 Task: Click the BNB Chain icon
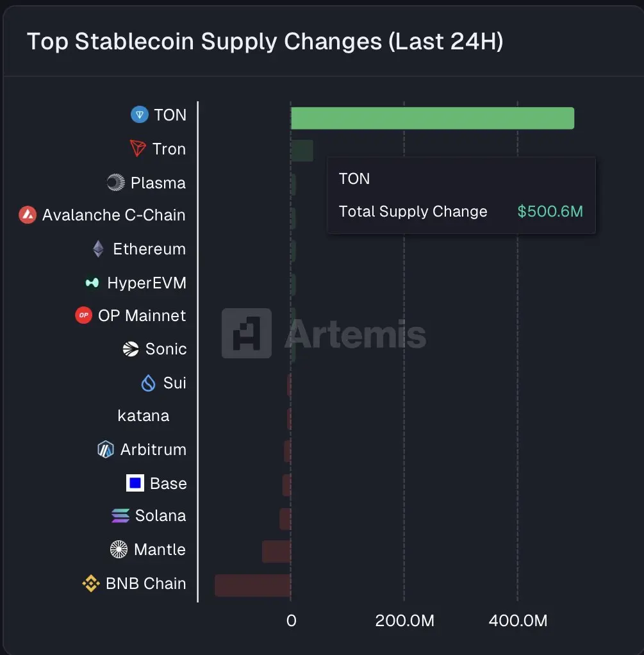91,583
